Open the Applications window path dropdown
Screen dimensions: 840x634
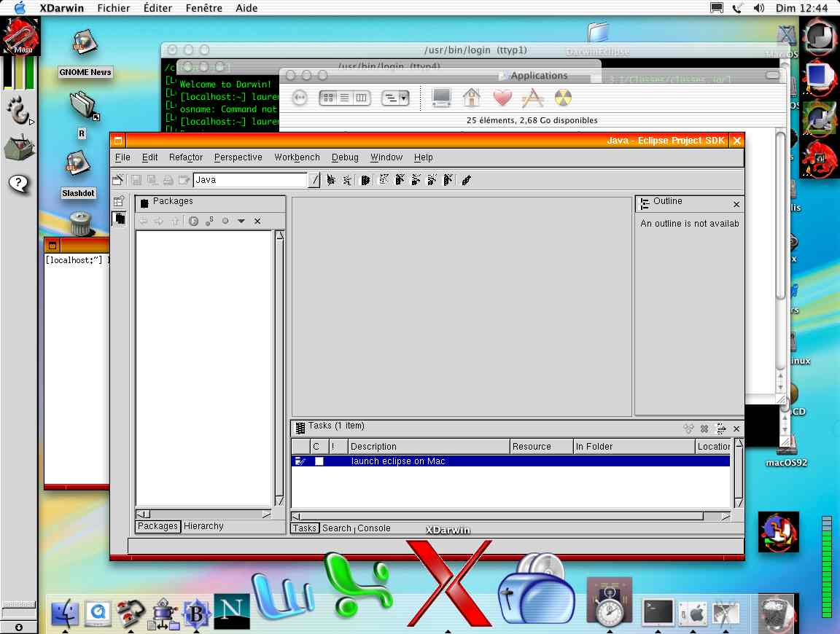tap(395, 98)
